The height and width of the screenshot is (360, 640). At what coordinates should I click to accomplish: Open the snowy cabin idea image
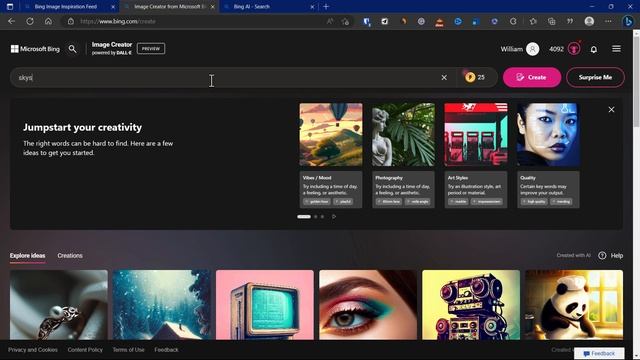162,304
